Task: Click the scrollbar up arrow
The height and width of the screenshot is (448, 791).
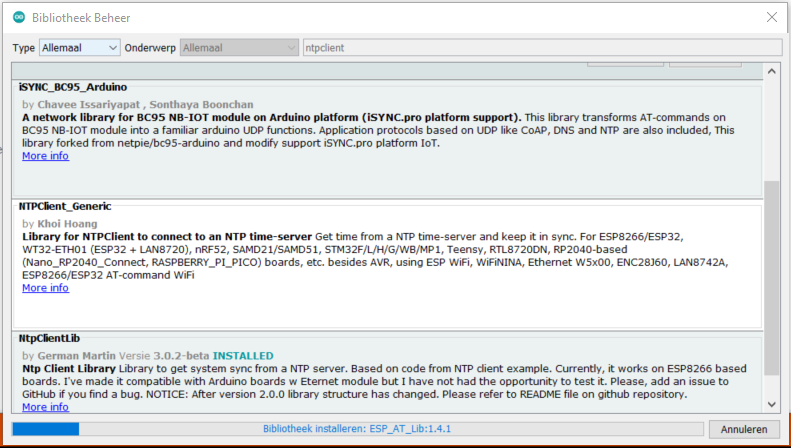Action: (x=770, y=73)
